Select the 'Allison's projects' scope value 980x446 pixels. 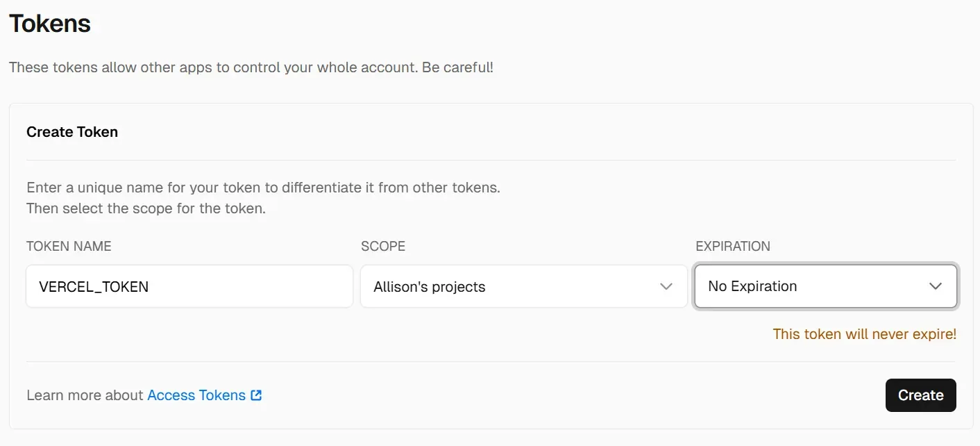[x=430, y=287]
